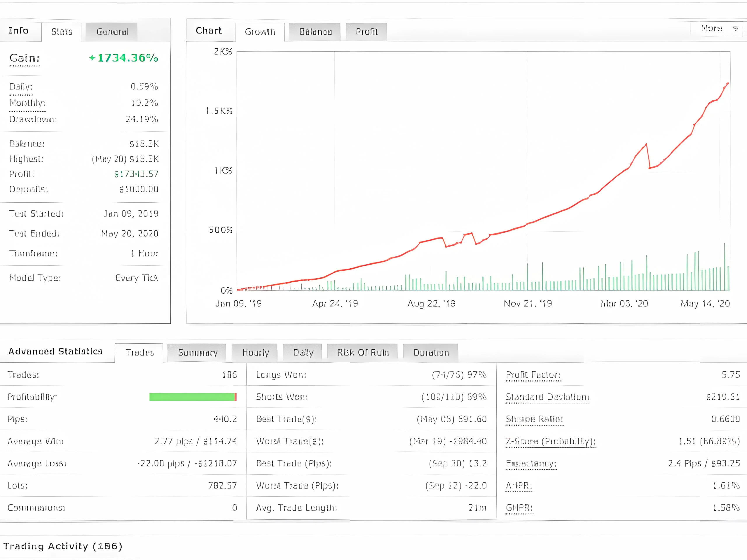The height and width of the screenshot is (560, 747).
Task: View the Daily statistics tab
Action: (x=303, y=353)
